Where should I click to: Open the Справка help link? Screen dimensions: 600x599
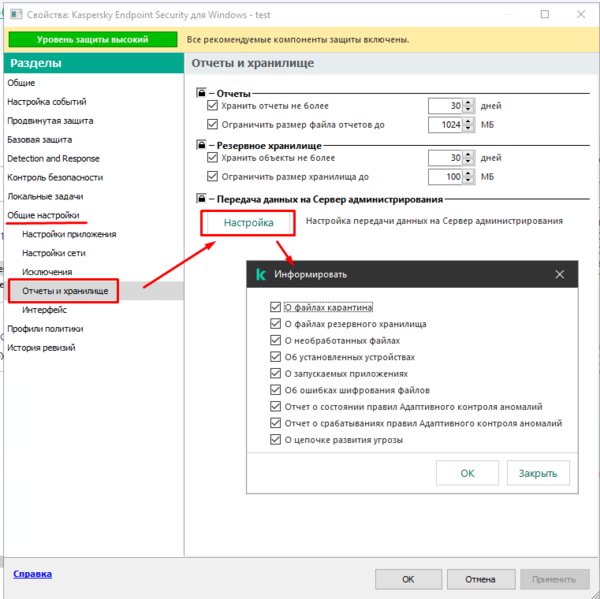[x=33, y=574]
